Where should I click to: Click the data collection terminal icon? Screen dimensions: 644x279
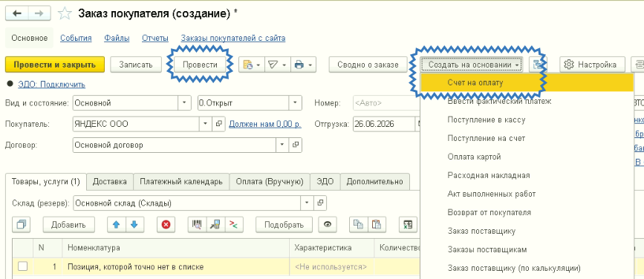215,224
